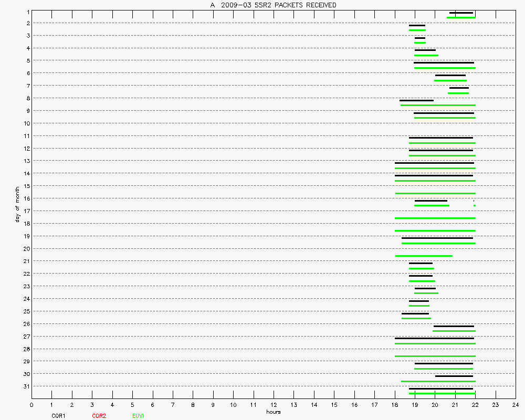Viewport: 525px width, 420px height.
Task: Click the green EUVI bar on day 31
Action: (442, 393)
